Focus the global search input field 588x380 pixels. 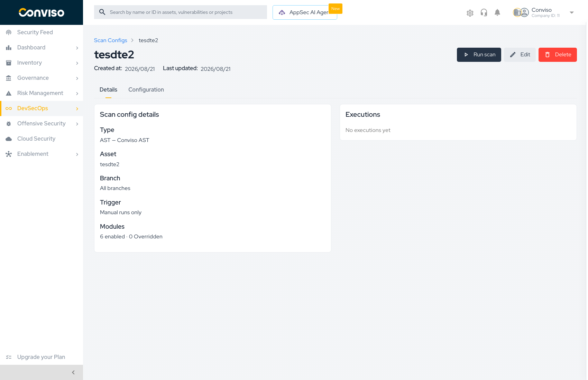pos(181,12)
